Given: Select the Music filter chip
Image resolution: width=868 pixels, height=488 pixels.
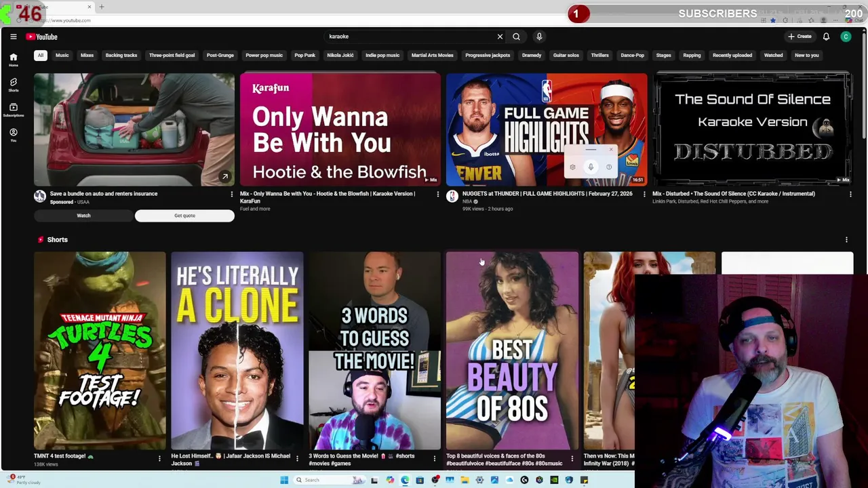Looking at the screenshot, I should (62, 55).
